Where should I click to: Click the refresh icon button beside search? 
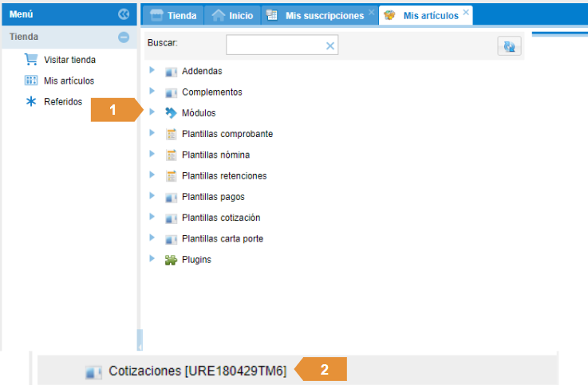[509, 46]
